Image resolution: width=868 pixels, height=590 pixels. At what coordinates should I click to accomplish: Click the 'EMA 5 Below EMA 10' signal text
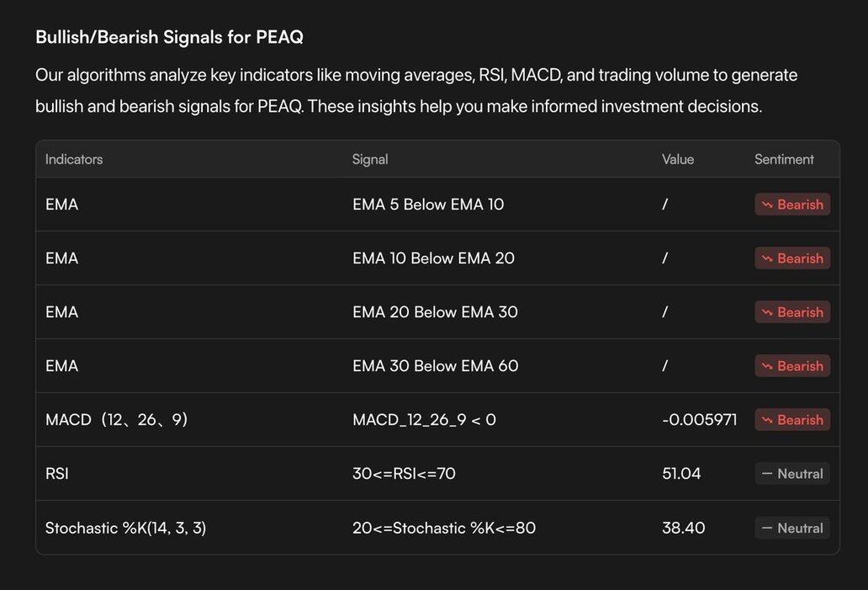coord(428,205)
